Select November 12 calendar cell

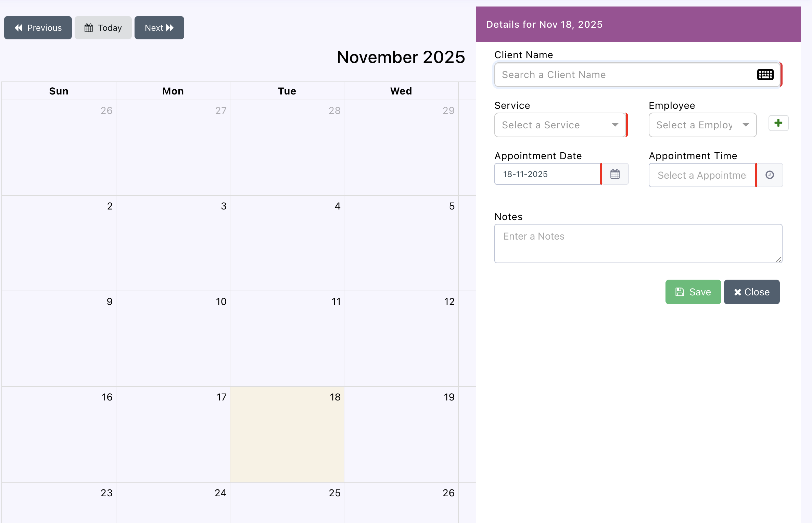(401, 339)
